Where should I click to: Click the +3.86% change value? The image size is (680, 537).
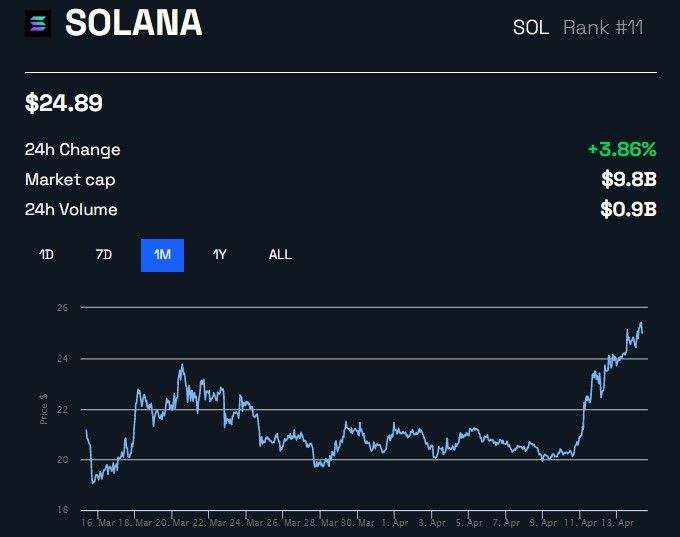[x=621, y=150]
